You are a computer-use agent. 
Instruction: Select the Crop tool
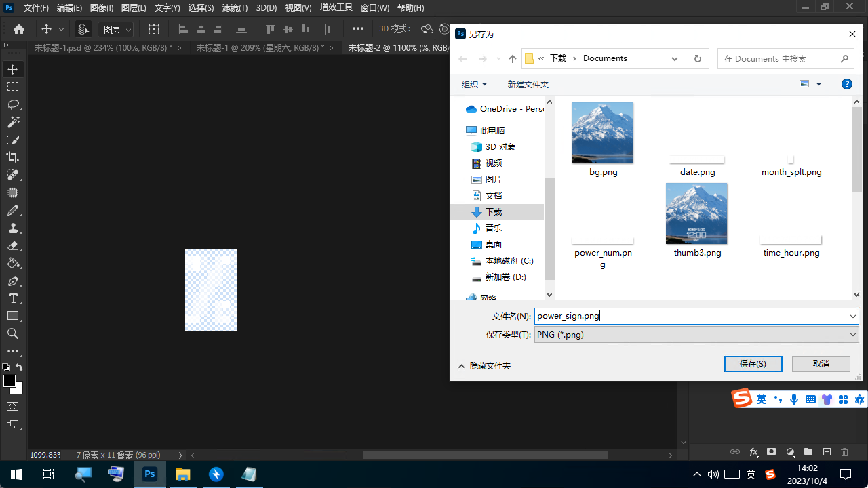tap(13, 157)
